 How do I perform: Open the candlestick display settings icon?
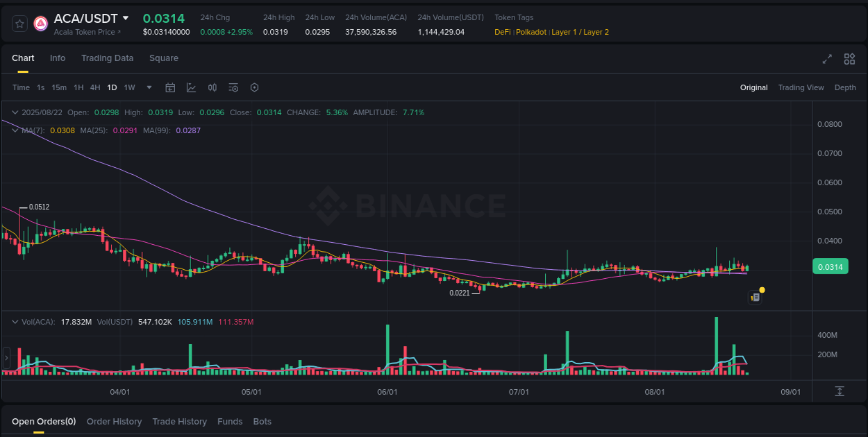[212, 87]
